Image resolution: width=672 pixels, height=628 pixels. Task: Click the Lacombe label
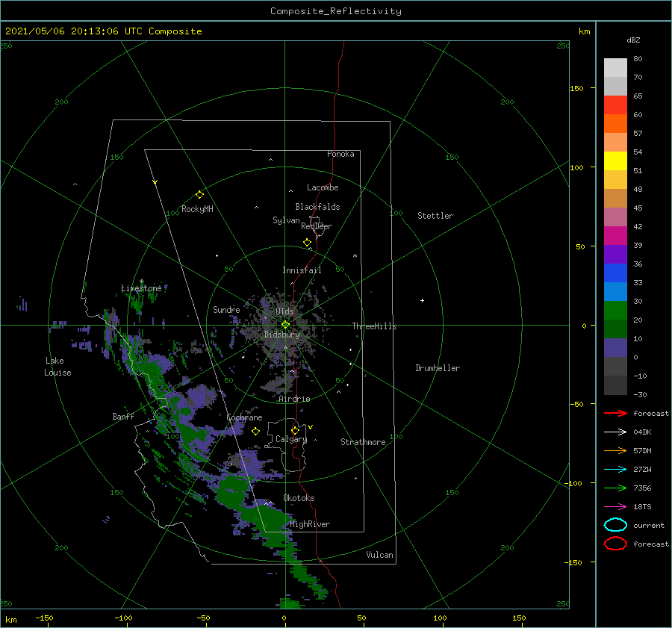coord(323,187)
